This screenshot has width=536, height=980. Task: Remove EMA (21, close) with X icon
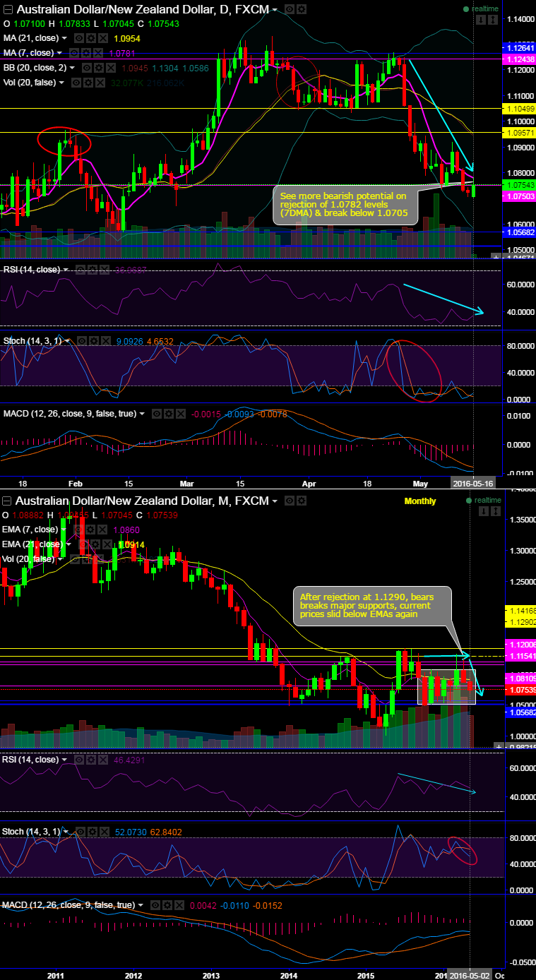pyautogui.click(x=107, y=544)
